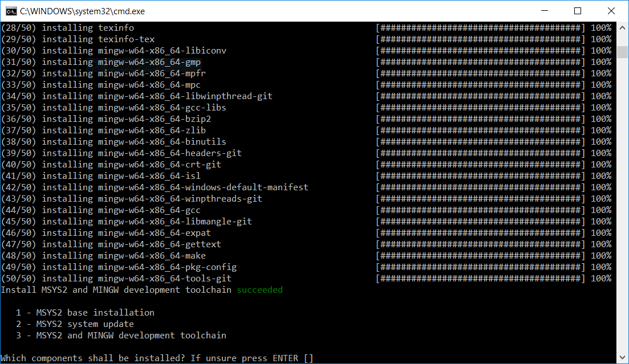Click the progress bar for mingw-w64-x86_64-zlib
The width and height of the screenshot is (629, 364).
point(480,130)
